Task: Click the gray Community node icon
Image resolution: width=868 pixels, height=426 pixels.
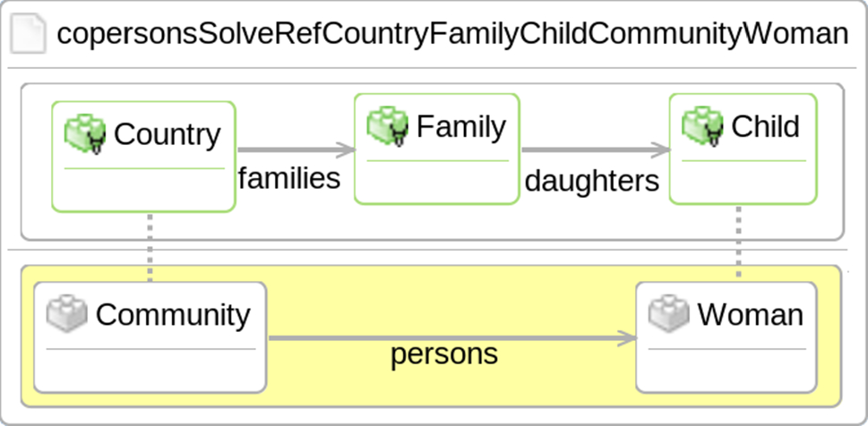Action: pos(67,315)
